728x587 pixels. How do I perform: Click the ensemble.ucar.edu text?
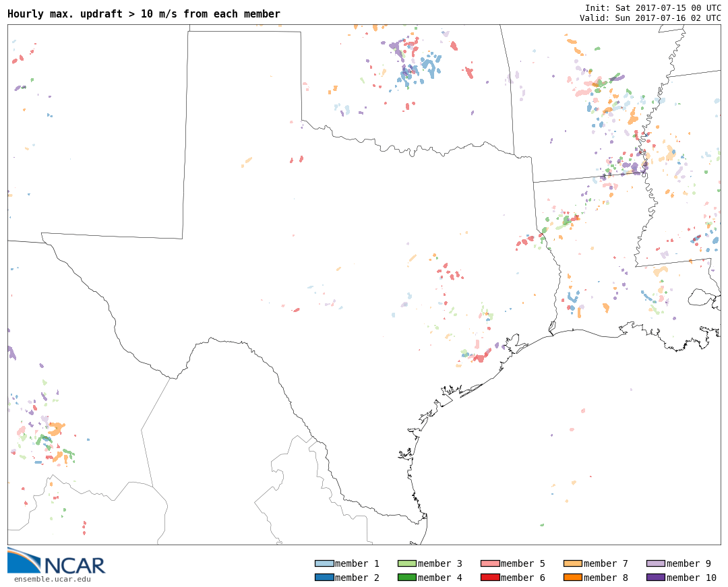pyautogui.click(x=53, y=579)
